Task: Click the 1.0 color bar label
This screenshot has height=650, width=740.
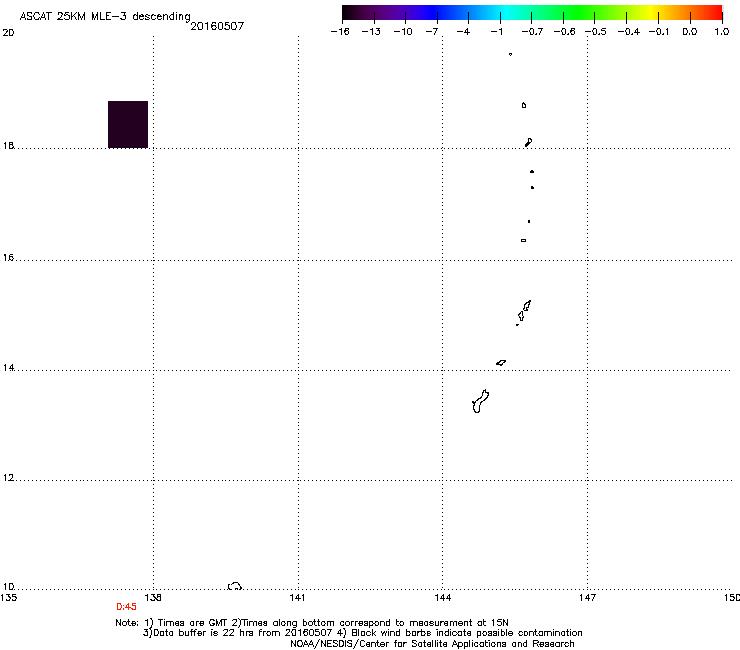Action: (x=722, y=32)
